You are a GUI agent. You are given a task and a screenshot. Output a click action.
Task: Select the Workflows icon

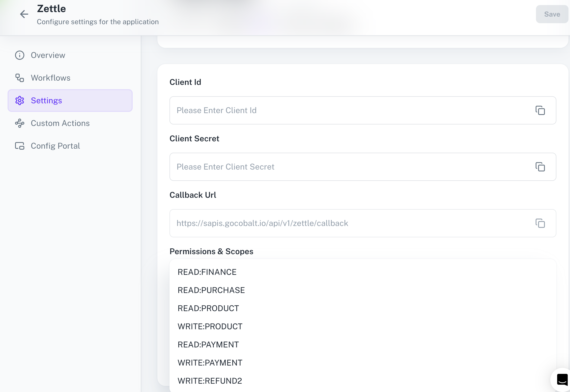click(x=20, y=78)
